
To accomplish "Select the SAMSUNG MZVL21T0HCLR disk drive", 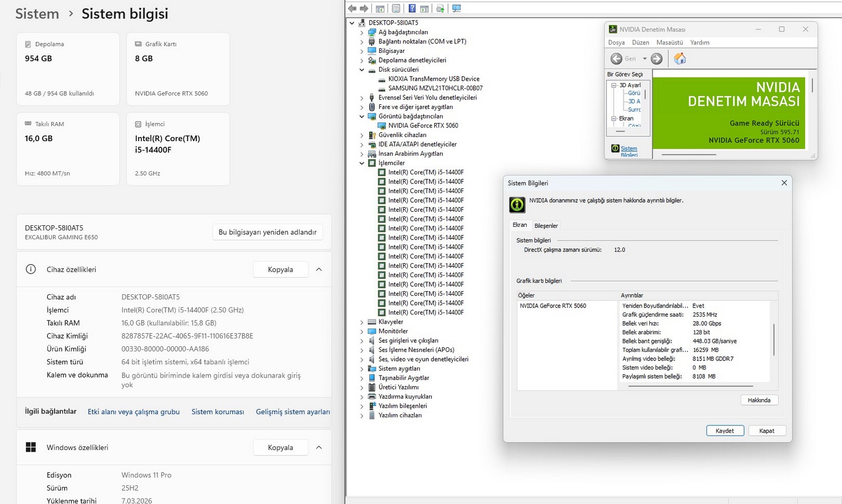I will [435, 88].
